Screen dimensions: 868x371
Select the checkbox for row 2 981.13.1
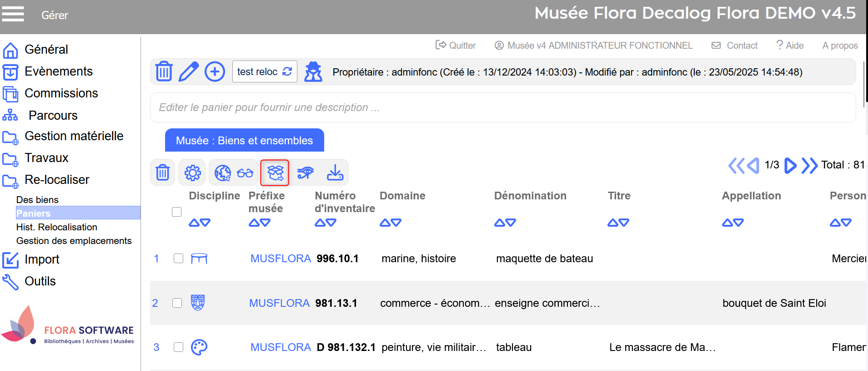(x=177, y=303)
